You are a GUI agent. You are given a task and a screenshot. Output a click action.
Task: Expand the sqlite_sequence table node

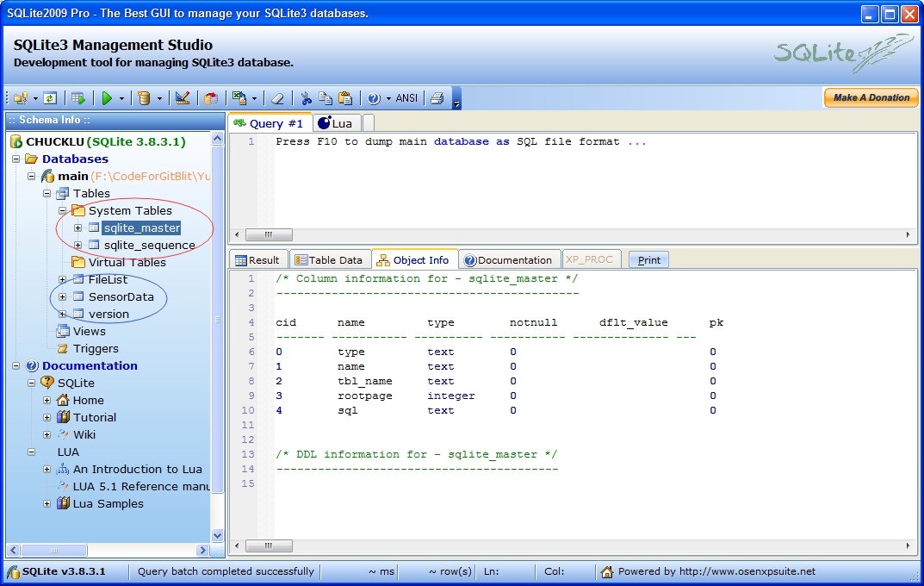coord(78,245)
